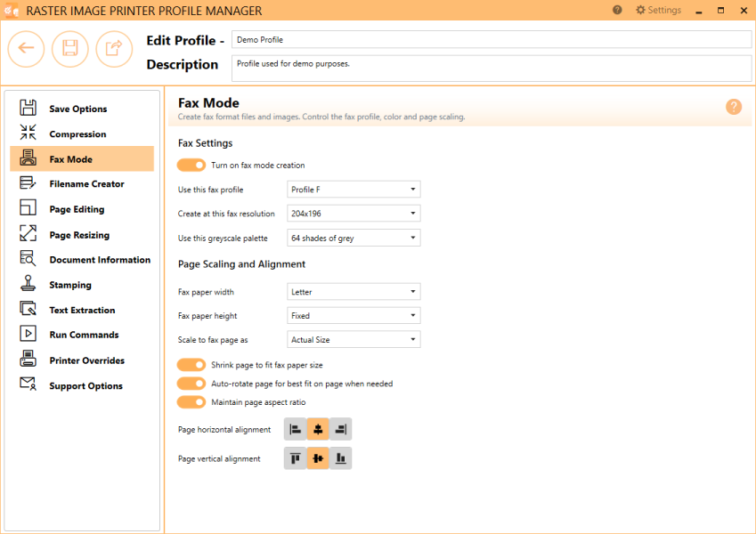Click the Fax Mode fax machine icon
This screenshot has height=534, width=756.
28,158
